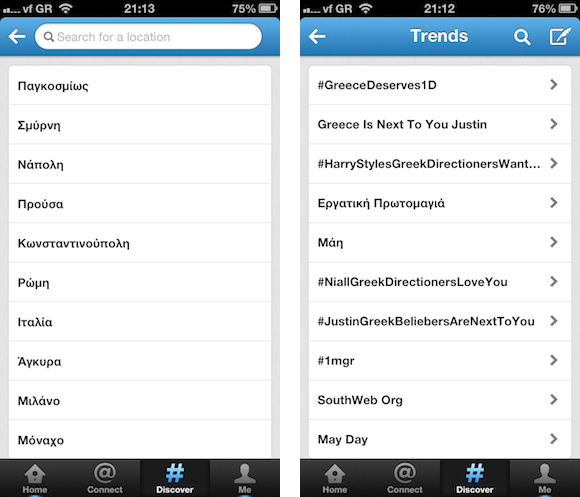Expand the May Day trend chevron
The image size is (580, 497).
[x=553, y=439]
